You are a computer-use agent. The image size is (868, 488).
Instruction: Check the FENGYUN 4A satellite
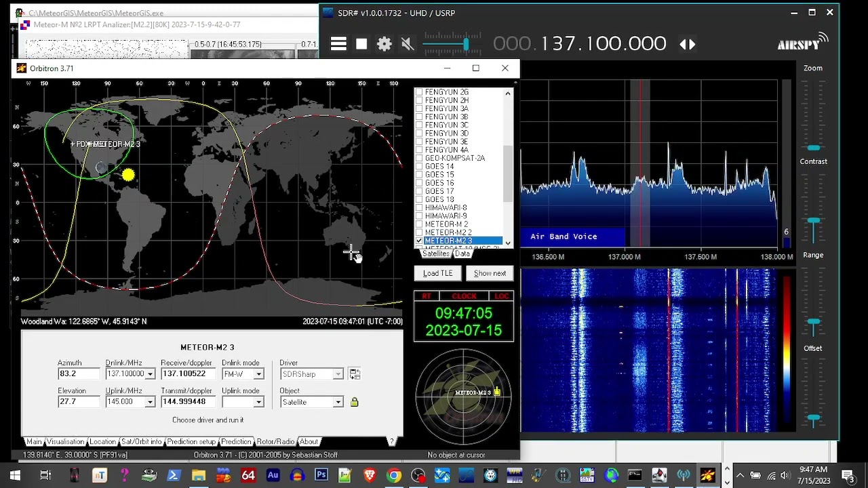pos(419,150)
